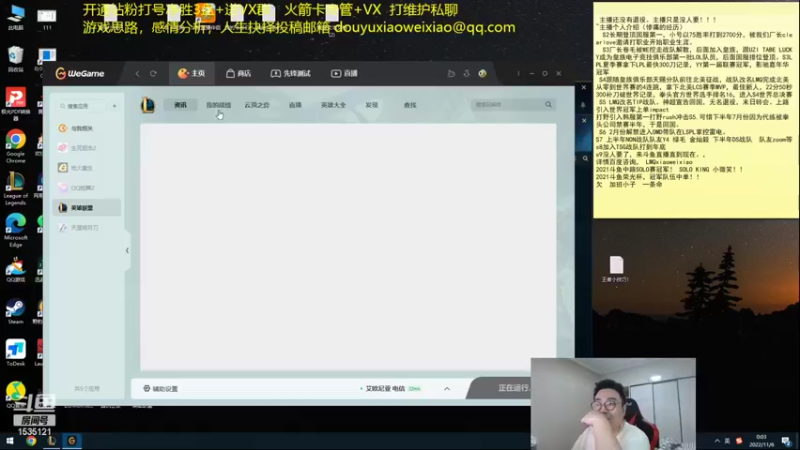Switch to the 资讯 news sub-tab
Image resolution: width=800 pixels, height=450 pixels.
pos(180,105)
